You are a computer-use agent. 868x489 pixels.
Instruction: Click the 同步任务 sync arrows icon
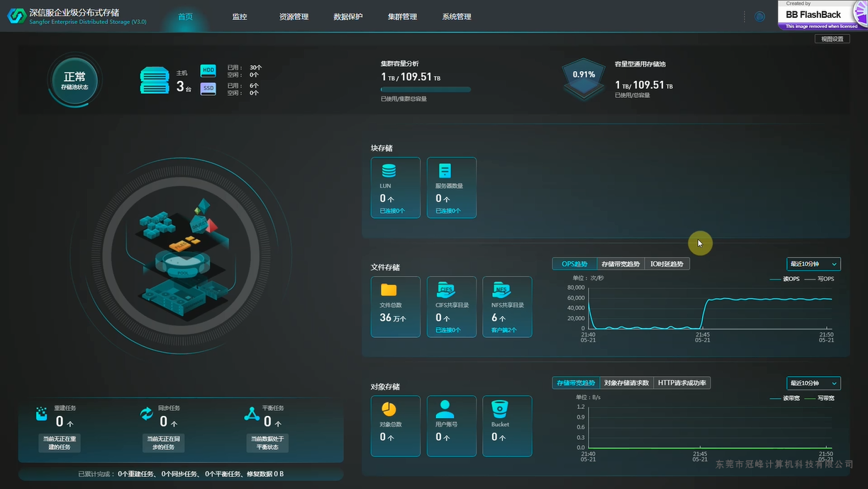147,414
